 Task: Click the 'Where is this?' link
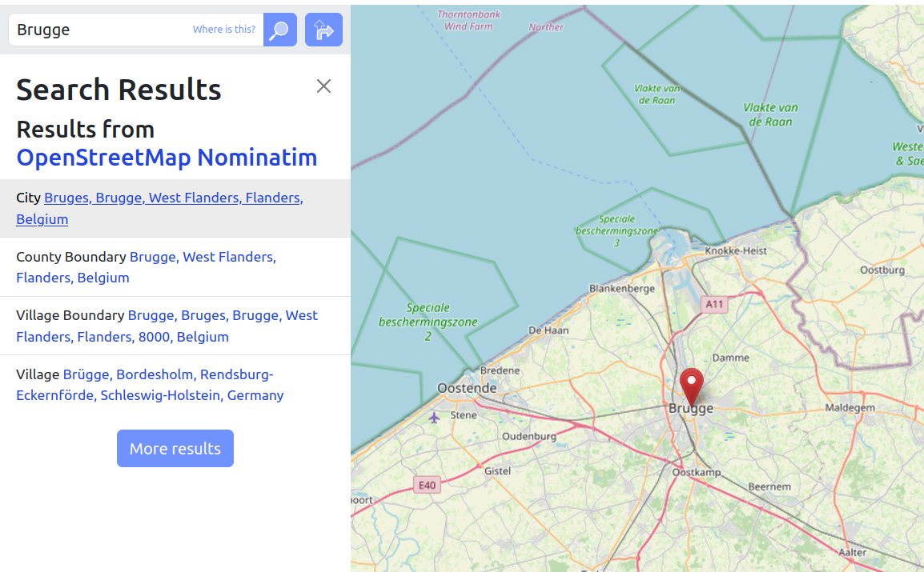click(x=223, y=30)
